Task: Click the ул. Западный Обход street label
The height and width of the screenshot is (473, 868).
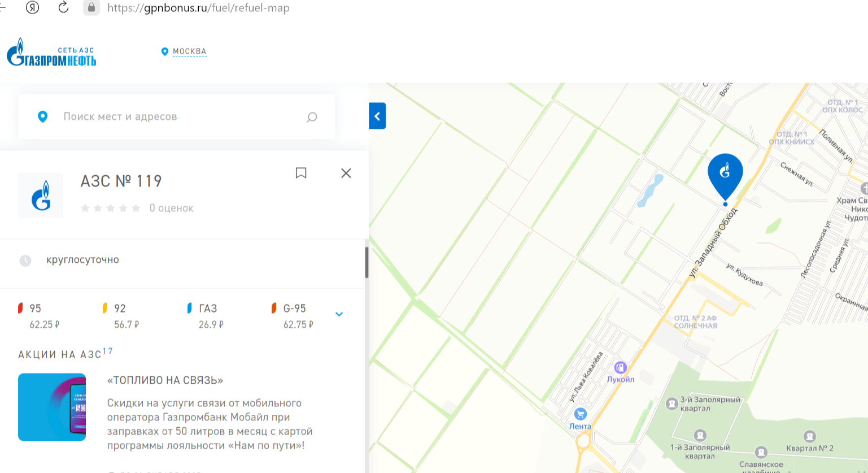Action: [714, 243]
